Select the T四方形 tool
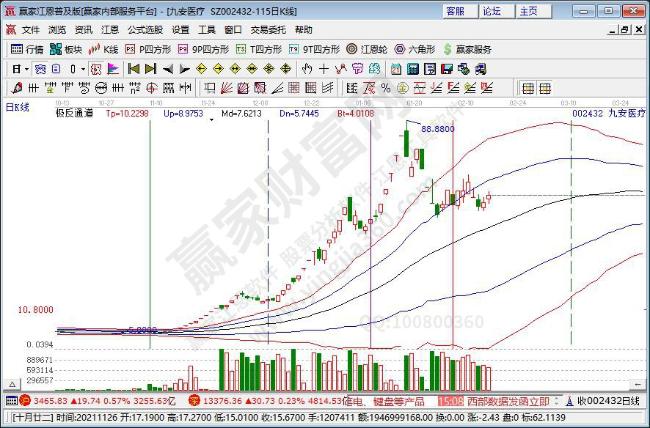Viewport: 650px width, 428px height. coord(259,50)
